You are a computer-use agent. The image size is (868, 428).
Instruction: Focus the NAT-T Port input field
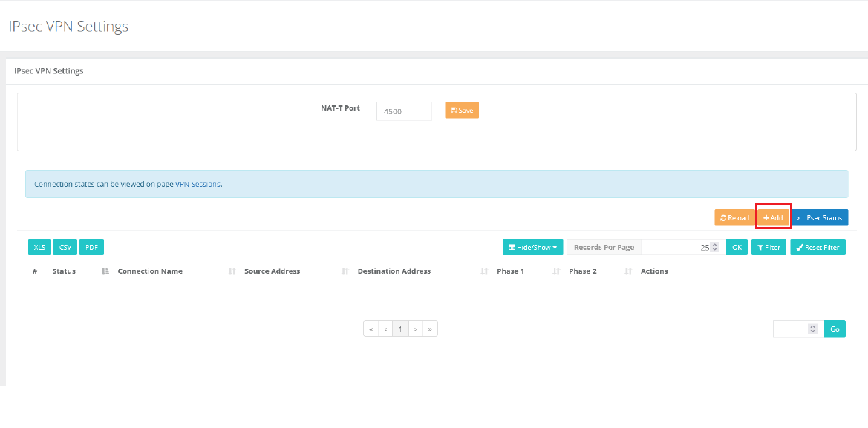coord(404,111)
